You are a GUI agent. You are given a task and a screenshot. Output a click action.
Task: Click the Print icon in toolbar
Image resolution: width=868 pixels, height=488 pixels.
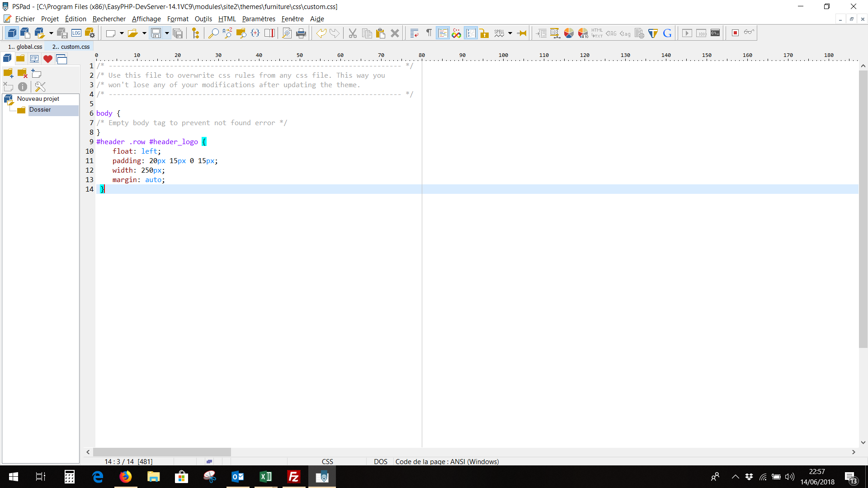pos(301,33)
